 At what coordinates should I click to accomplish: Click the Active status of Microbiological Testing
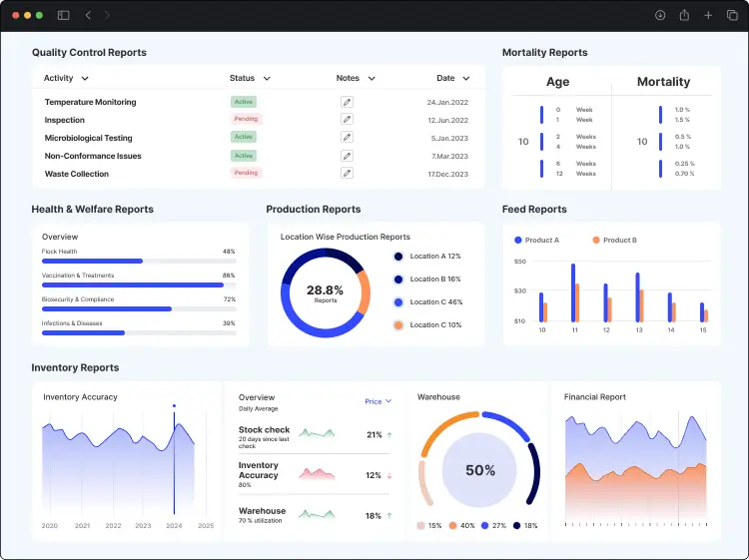point(244,137)
